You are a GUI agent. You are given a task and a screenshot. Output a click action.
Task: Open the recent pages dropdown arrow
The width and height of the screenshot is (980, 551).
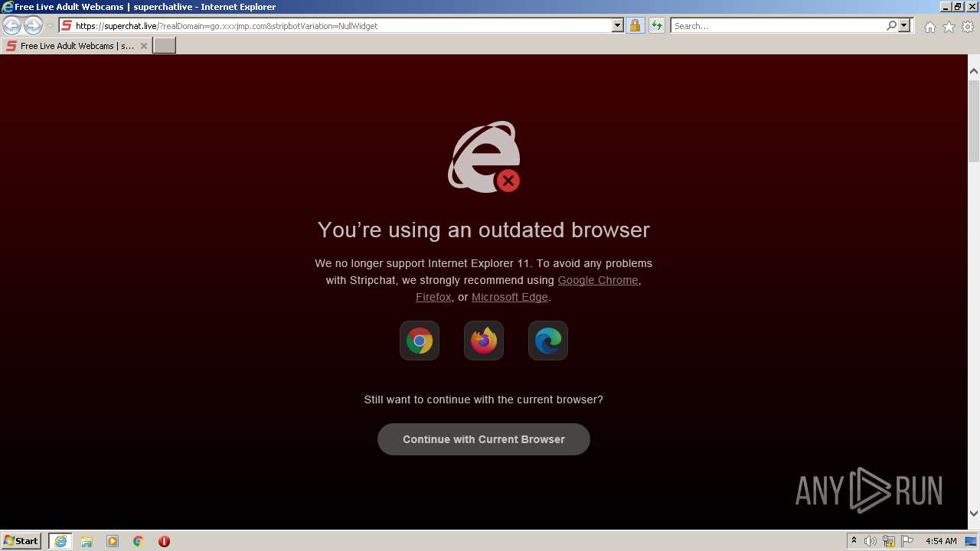[x=50, y=26]
